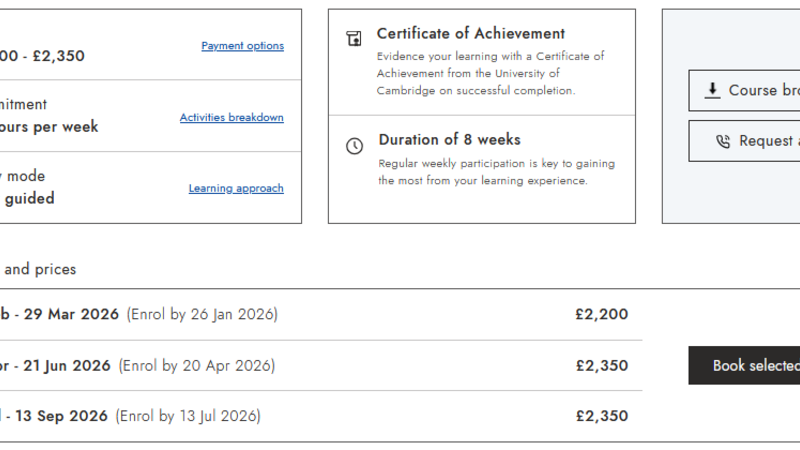The image size is (800, 450).
Task: Open the Payment options link
Action: [242, 46]
